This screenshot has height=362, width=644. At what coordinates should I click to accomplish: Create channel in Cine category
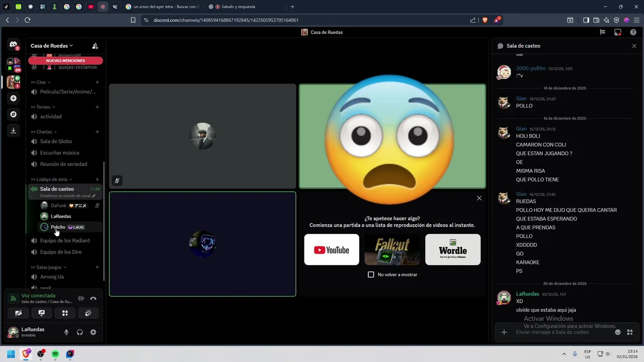tap(97, 82)
